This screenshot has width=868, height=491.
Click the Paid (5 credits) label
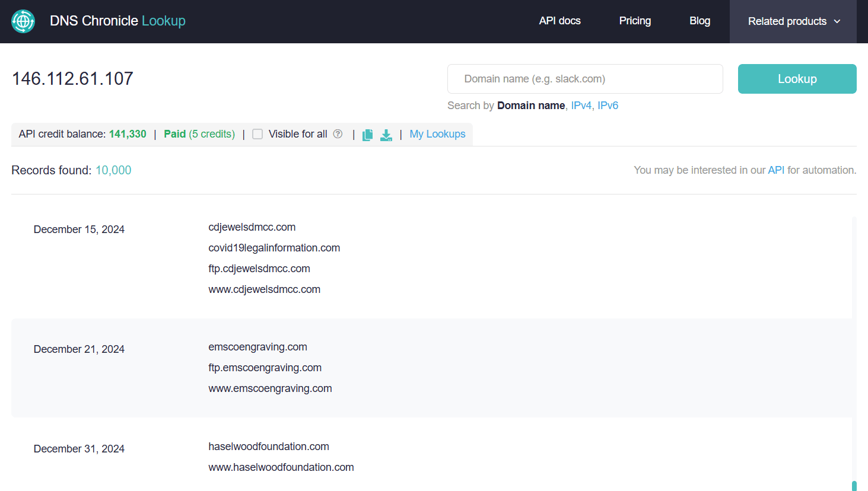199,134
